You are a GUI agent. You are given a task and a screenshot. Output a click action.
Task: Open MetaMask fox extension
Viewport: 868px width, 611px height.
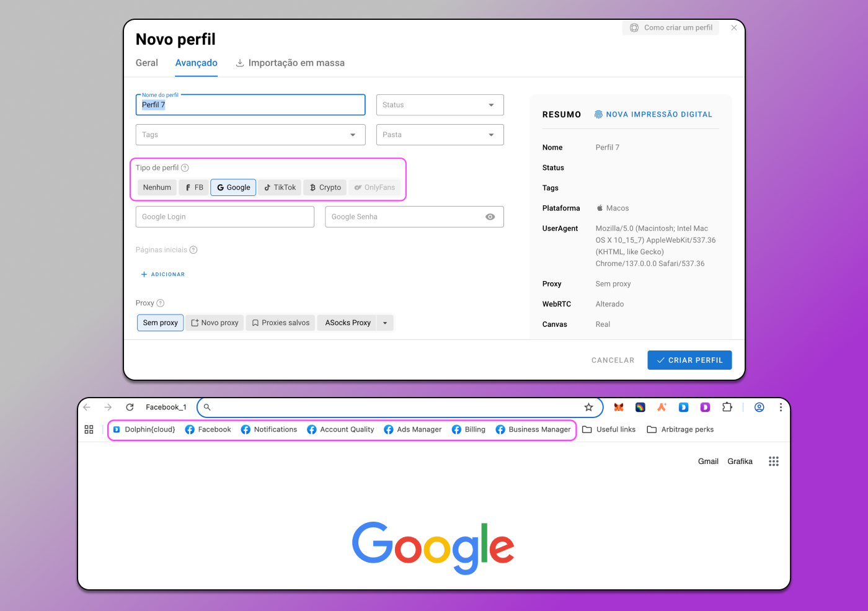618,408
